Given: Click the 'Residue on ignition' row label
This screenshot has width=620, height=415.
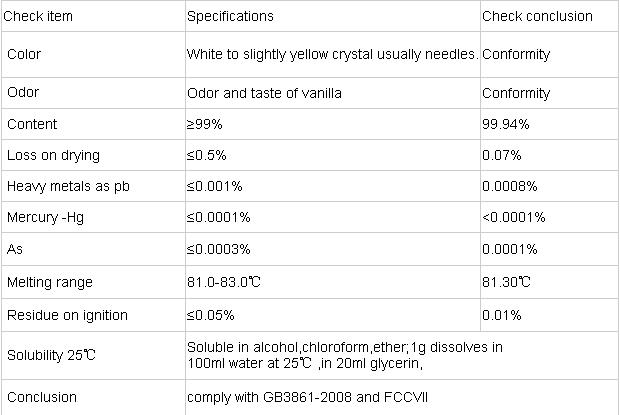Looking at the screenshot, I should pyautogui.click(x=67, y=315).
